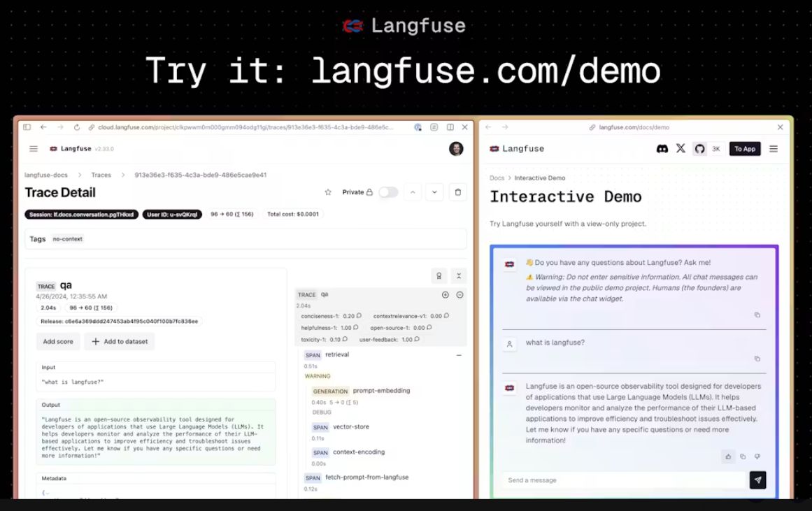
Task: Toggle the Private/public switch
Action: pyautogui.click(x=388, y=192)
